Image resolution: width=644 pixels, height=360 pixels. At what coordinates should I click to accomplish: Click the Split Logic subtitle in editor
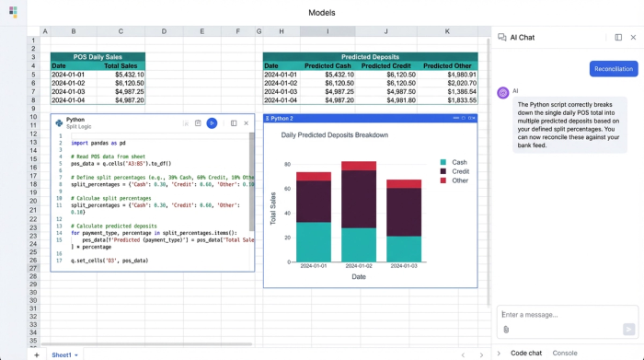point(79,126)
